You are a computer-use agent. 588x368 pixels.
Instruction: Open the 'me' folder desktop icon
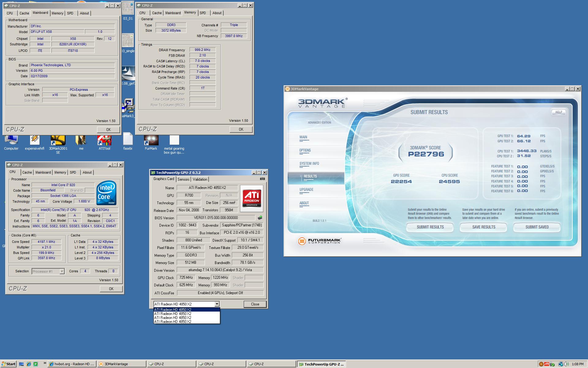tap(81, 143)
